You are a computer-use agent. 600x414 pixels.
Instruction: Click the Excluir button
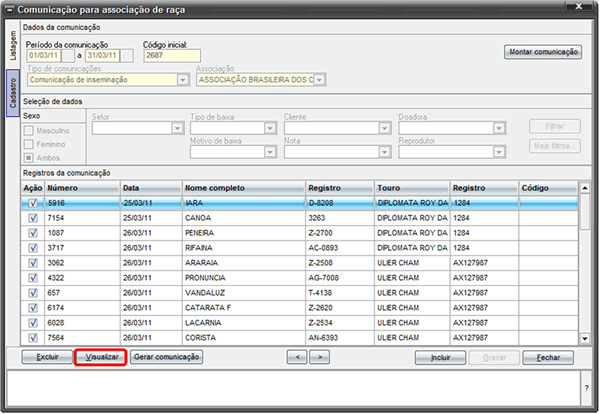(47, 357)
